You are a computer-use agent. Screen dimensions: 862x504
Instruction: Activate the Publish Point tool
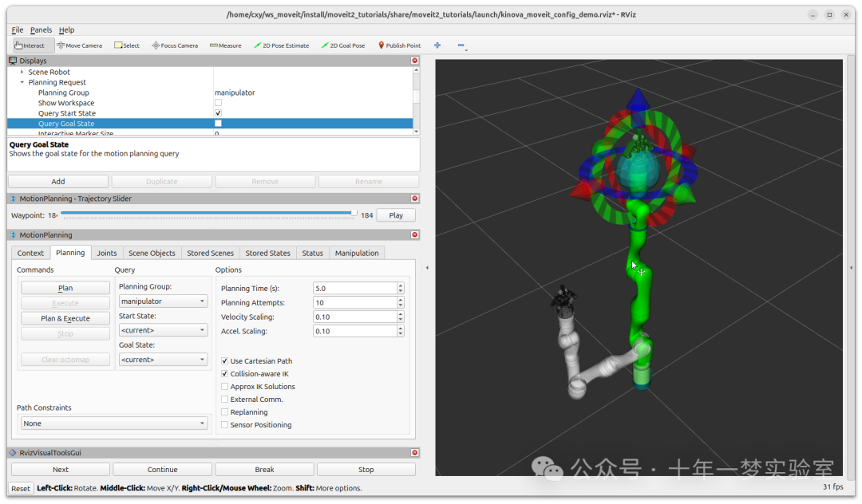tap(400, 45)
